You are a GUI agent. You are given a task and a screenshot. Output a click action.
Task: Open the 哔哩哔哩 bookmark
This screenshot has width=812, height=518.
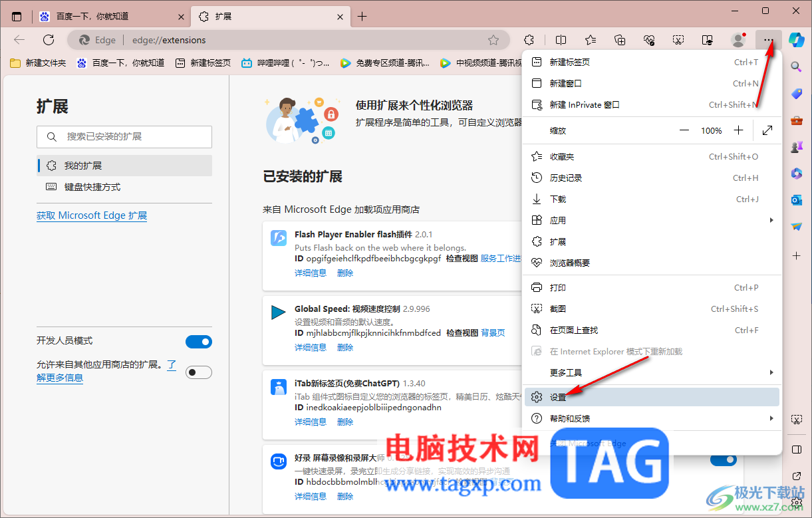[x=285, y=63]
